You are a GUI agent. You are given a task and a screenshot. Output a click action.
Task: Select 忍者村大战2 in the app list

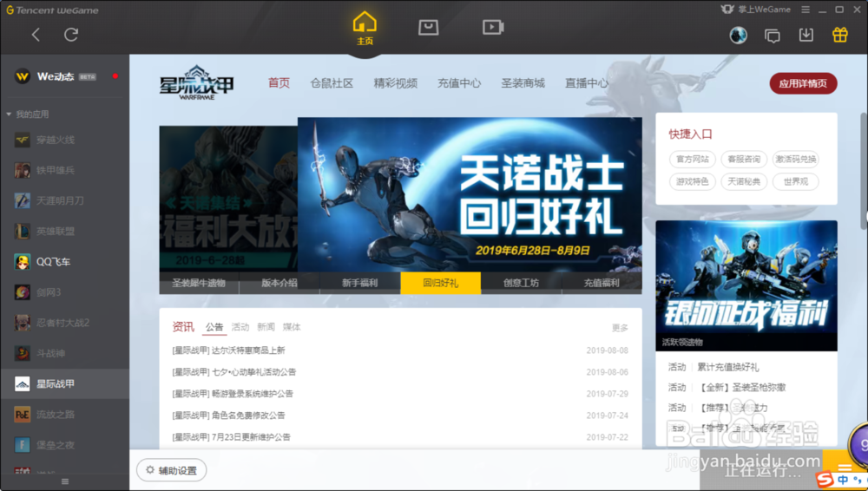click(65, 323)
